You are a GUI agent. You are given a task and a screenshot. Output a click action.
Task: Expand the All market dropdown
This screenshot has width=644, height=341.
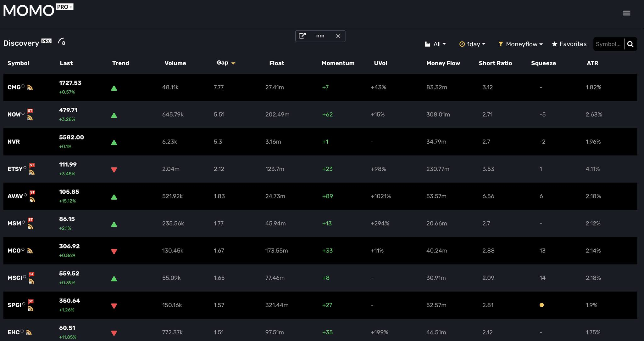coord(436,44)
